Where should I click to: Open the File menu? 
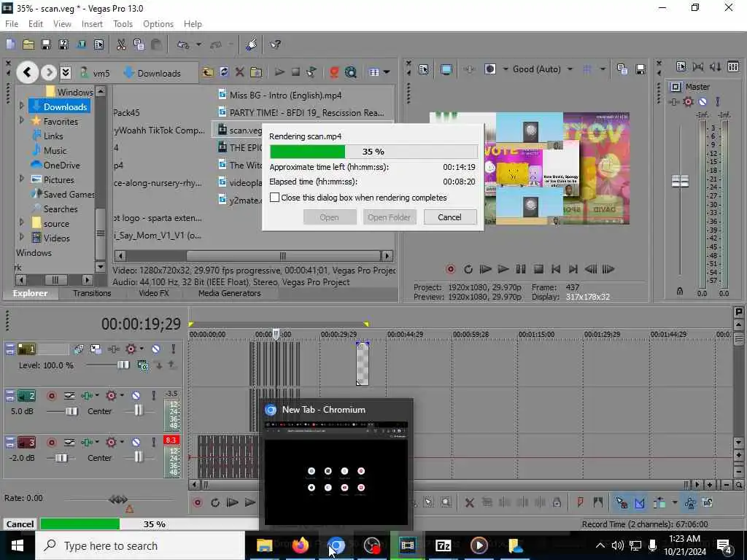(12, 24)
